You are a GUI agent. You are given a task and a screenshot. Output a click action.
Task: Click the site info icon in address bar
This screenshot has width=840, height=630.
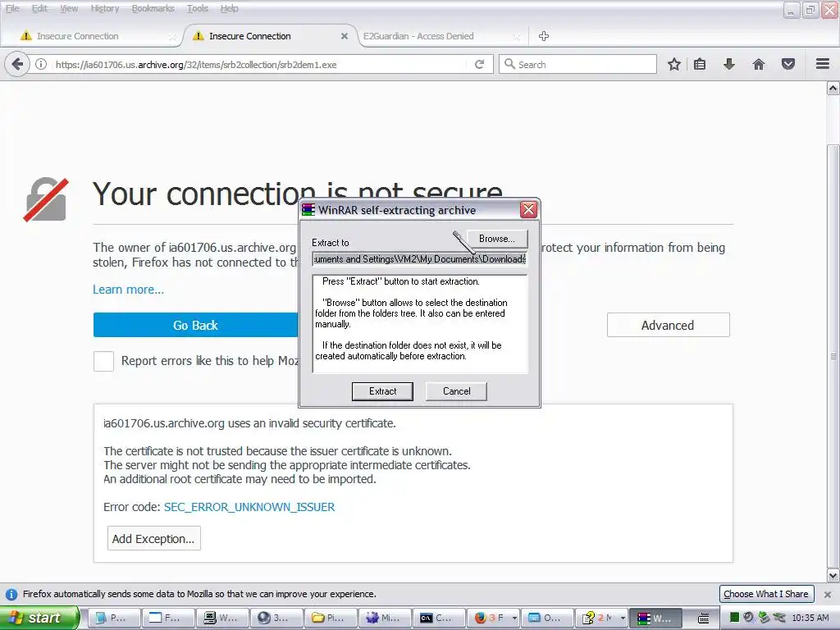click(x=41, y=64)
